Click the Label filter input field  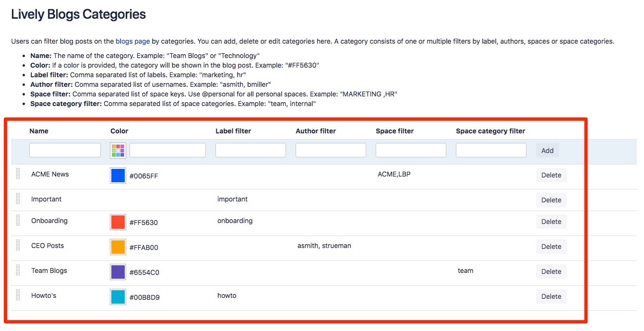pyautogui.click(x=250, y=150)
